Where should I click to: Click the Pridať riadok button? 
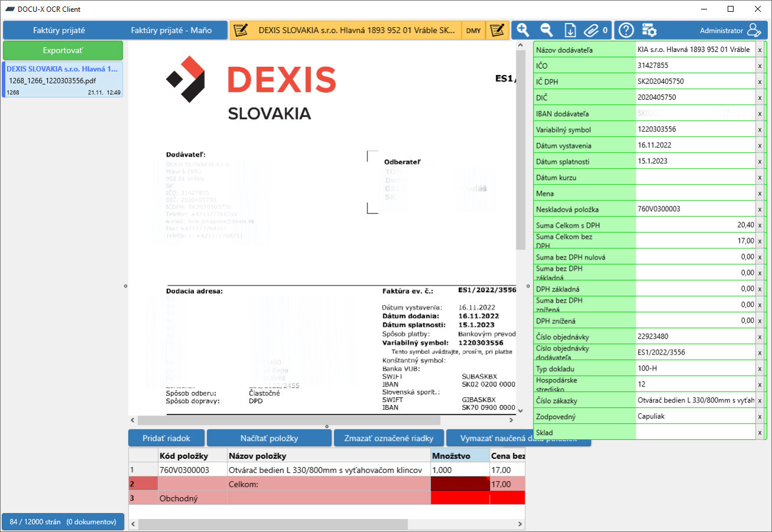click(x=166, y=438)
